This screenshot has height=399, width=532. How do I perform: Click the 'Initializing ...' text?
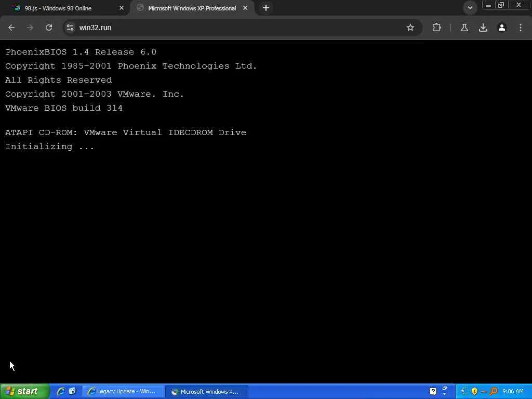click(x=49, y=146)
